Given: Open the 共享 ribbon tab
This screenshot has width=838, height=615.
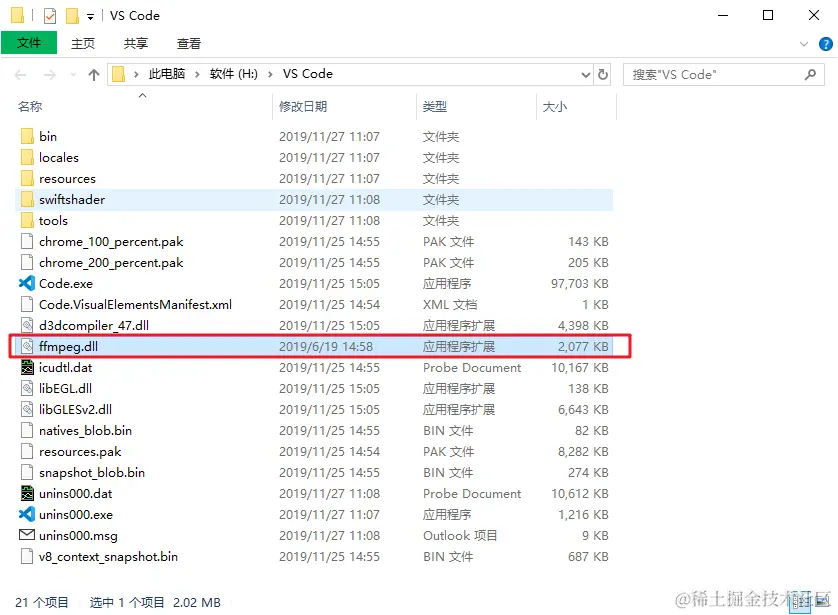Looking at the screenshot, I should 136,43.
